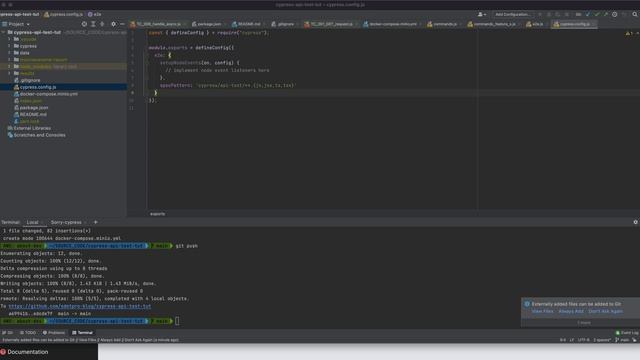640x360 pixels.
Task: Collapse the cypress-api-test-tut root folder
Action: tap(4, 32)
